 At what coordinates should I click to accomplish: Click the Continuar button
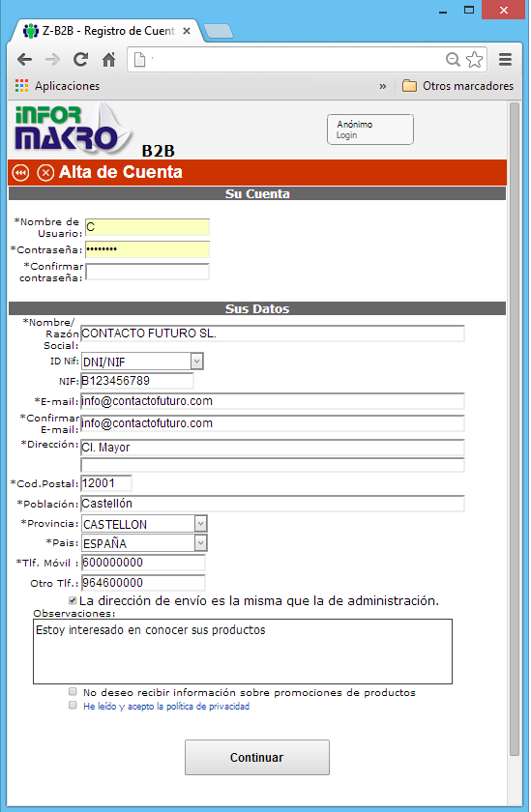pos(257,757)
